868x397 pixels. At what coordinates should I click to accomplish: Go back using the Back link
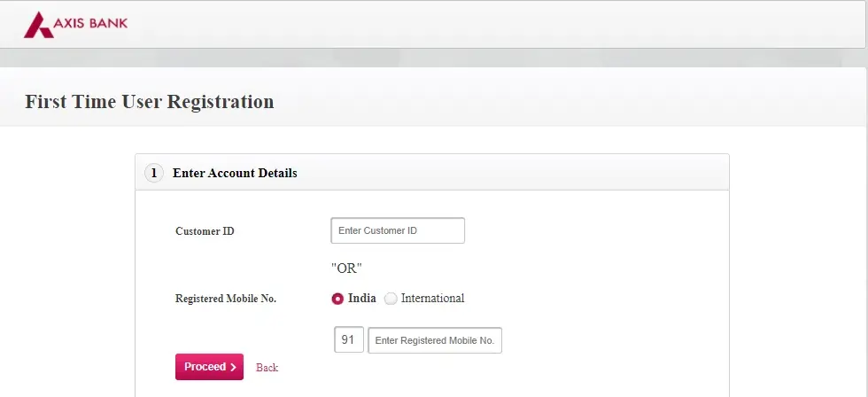267,368
